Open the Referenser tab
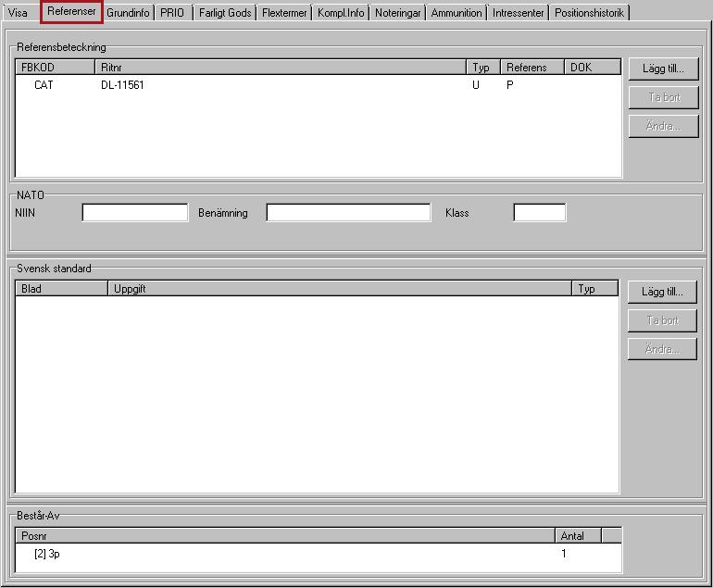This screenshot has height=588, width=713. point(72,11)
